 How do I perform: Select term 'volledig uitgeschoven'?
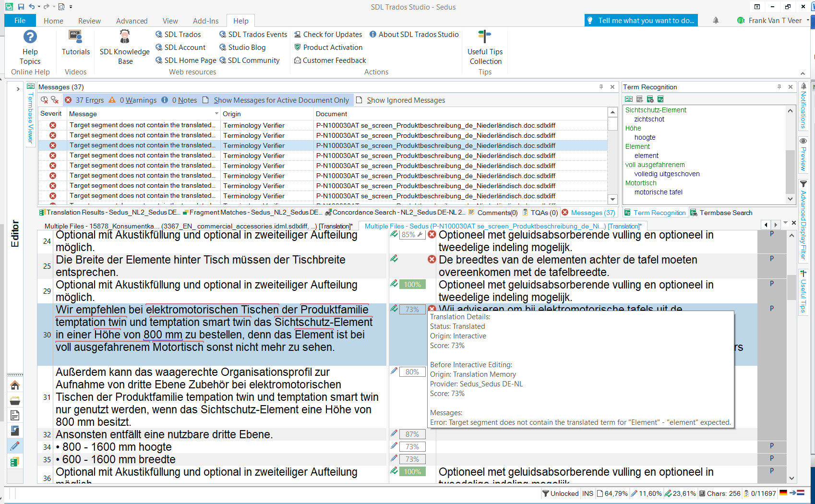(667, 174)
